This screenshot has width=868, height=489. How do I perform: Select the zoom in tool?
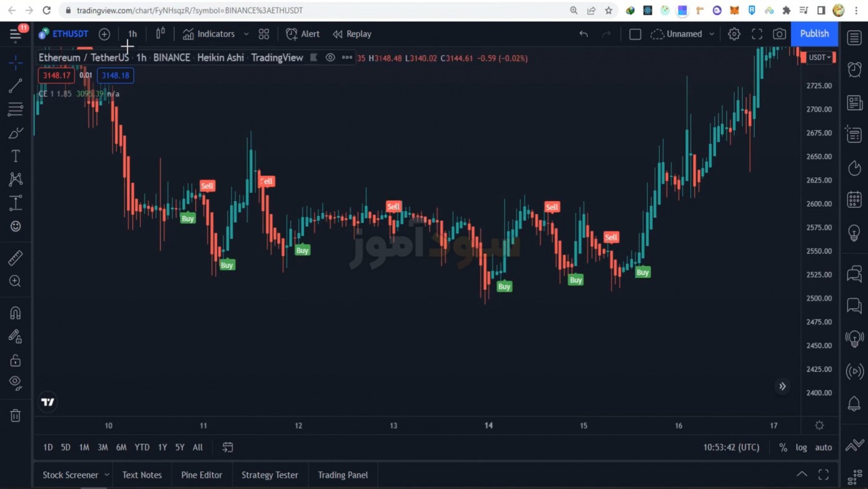point(15,281)
